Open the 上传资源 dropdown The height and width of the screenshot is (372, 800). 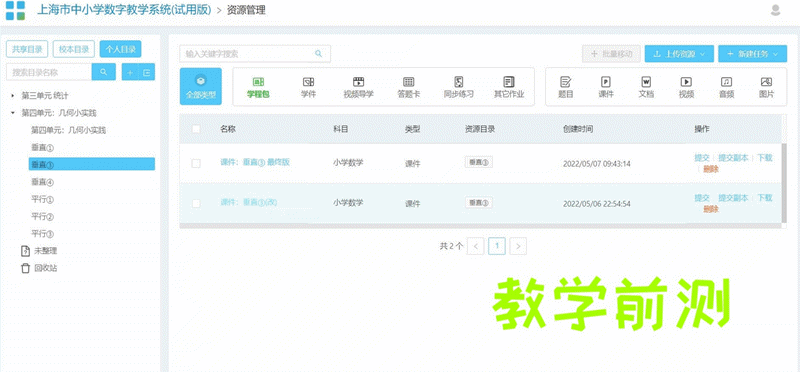[x=679, y=54]
